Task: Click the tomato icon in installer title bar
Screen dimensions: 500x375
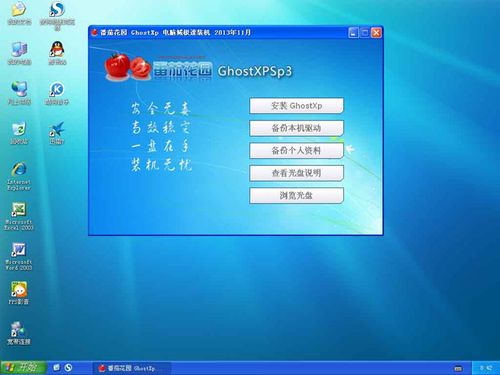Action: click(x=94, y=32)
